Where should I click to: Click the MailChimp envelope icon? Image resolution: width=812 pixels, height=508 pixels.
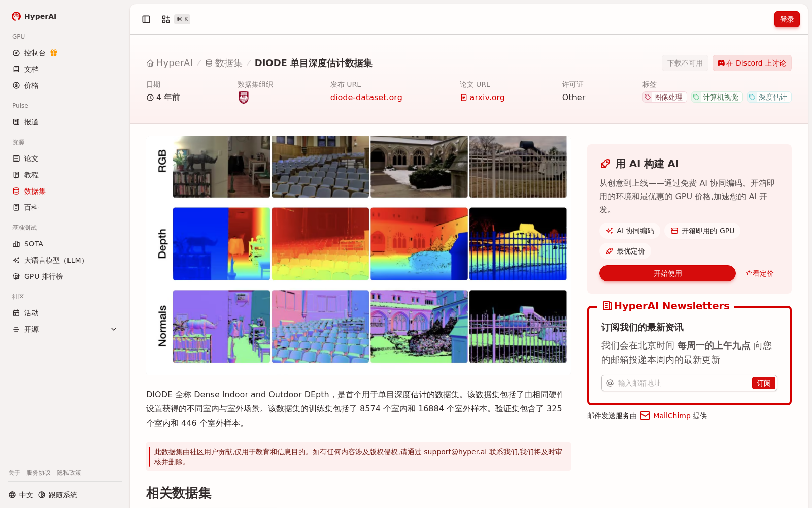(x=645, y=416)
